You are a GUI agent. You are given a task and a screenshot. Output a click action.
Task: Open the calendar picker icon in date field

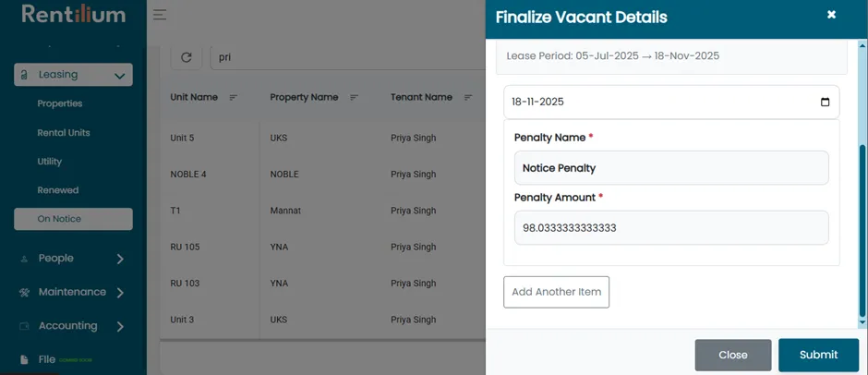click(825, 102)
